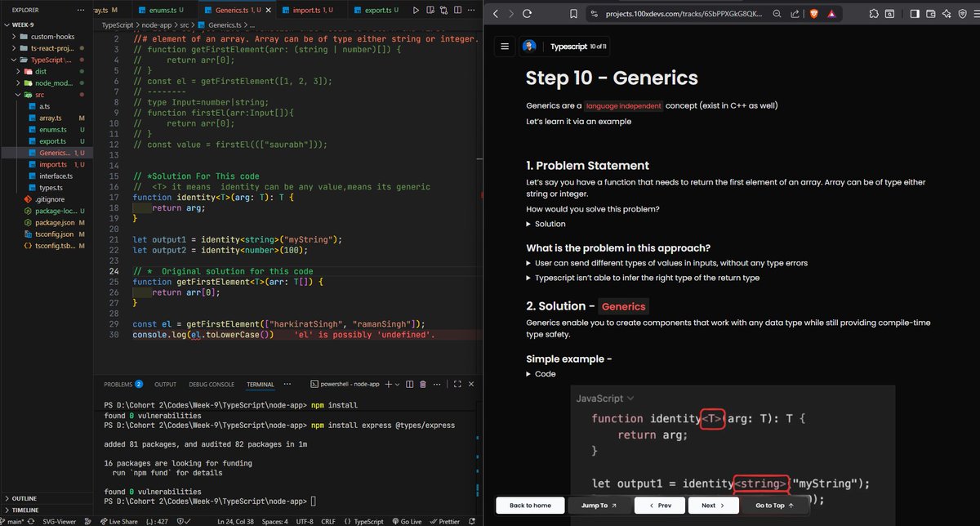Screen dimensions: 980x526
Task: Open Brave Rewards triangle icon
Action: click(831, 14)
